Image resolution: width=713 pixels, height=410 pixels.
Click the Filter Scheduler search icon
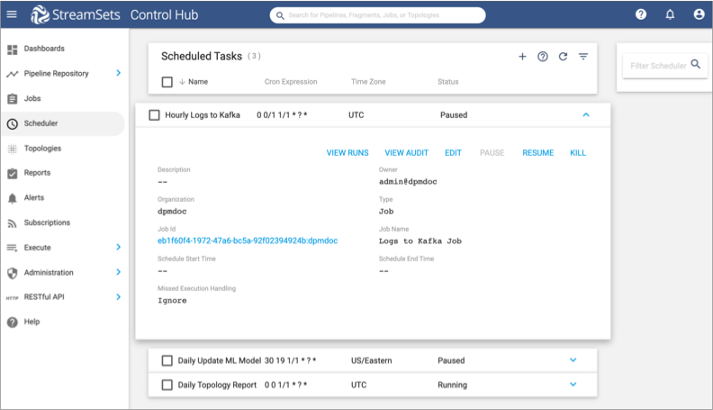point(696,64)
